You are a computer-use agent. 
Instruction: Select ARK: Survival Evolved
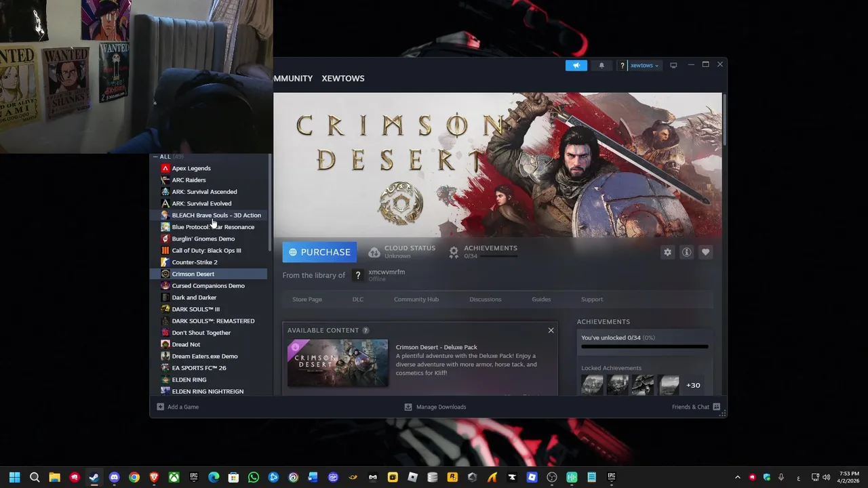[209, 203]
